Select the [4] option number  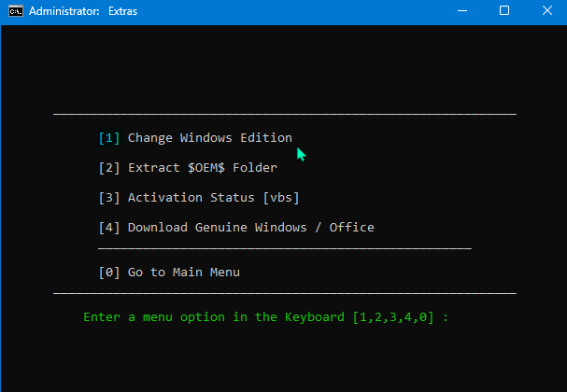pos(109,228)
